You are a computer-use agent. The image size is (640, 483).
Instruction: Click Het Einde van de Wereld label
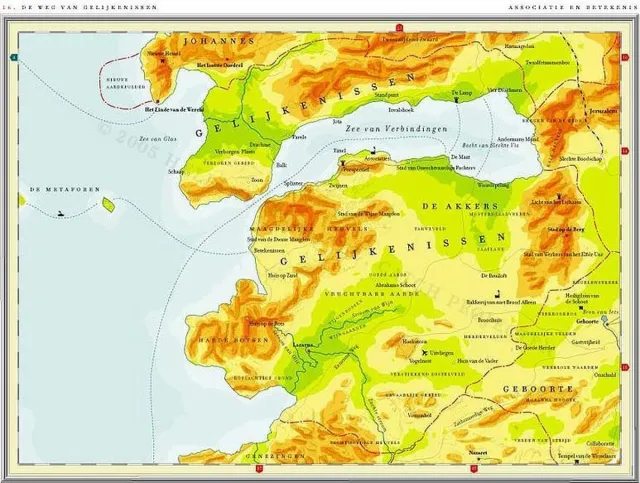coord(174,109)
